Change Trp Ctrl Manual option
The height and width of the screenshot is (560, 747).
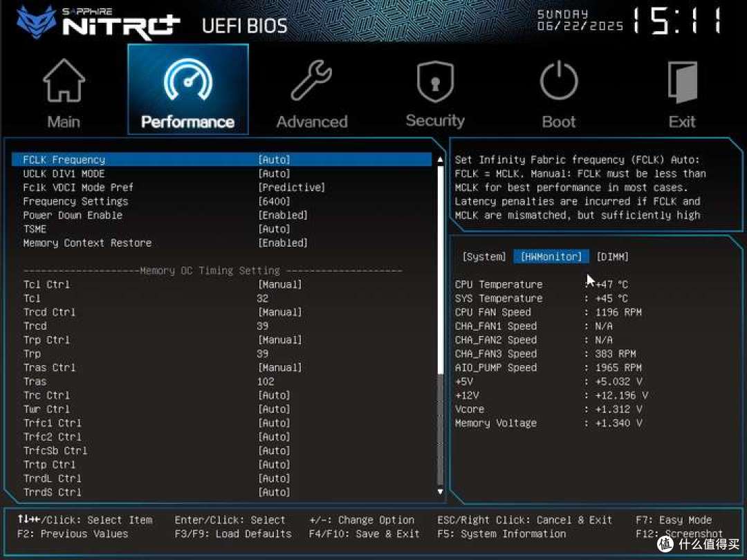(x=280, y=339)
